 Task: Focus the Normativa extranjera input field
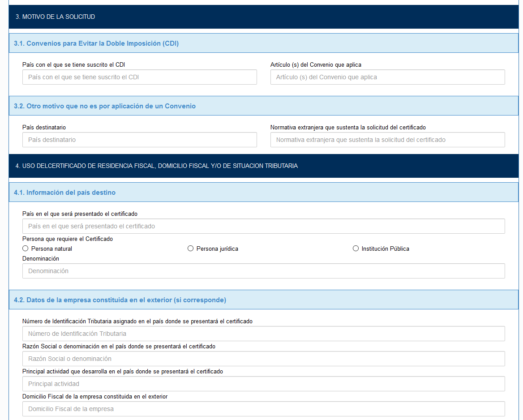pyautogui.click(x=387, y=140)
